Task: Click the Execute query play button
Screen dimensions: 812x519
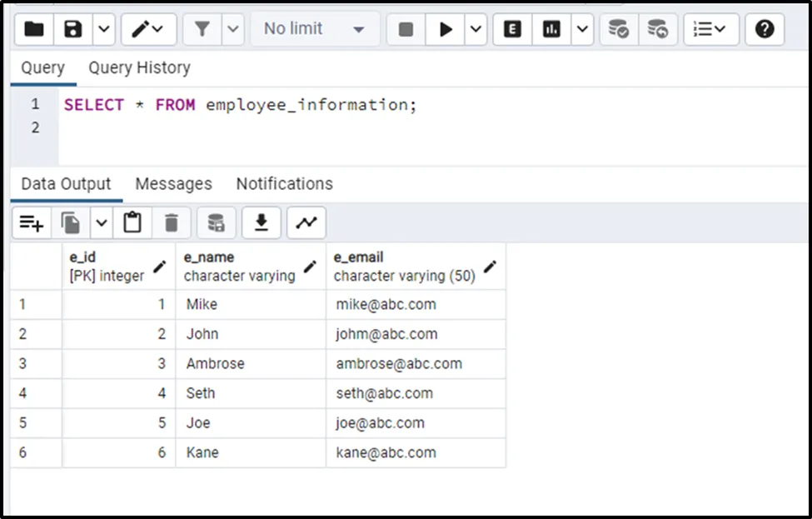Action: click(446, 29)
